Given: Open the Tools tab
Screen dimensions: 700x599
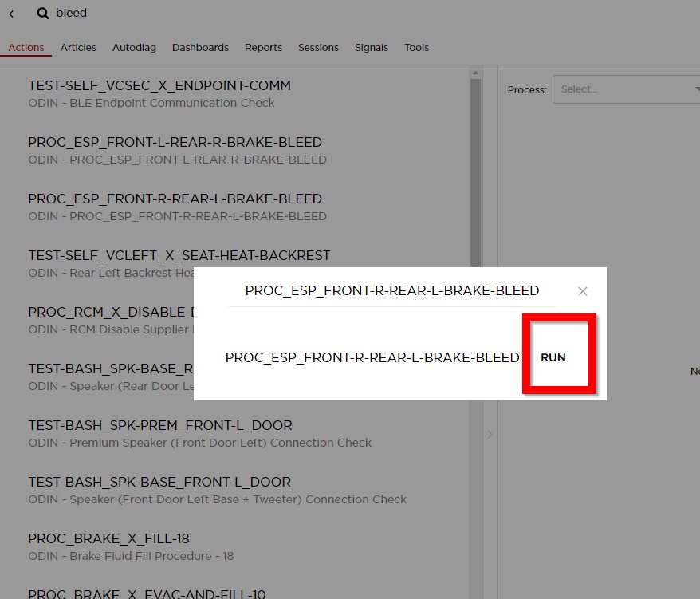Looking at the screenshot, I should 416,47.
